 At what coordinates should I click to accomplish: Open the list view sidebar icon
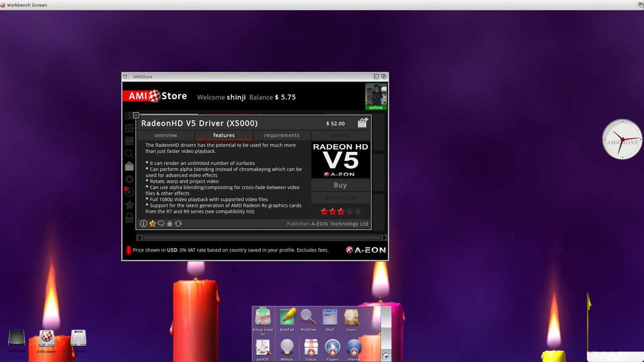(129, 115)
